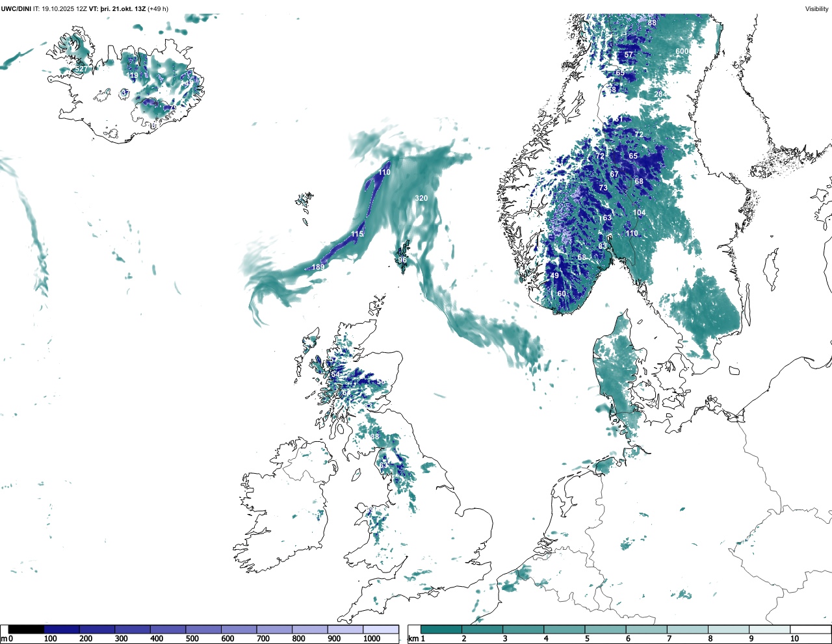Click the '500' tick on metre legend
The width and height of the screenshot is (832, 644).
192,639
